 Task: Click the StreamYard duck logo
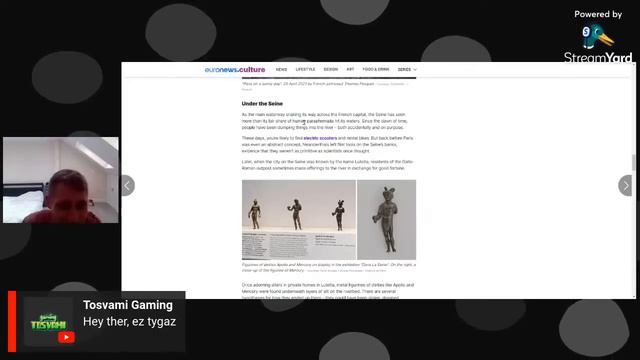point(598,36)
